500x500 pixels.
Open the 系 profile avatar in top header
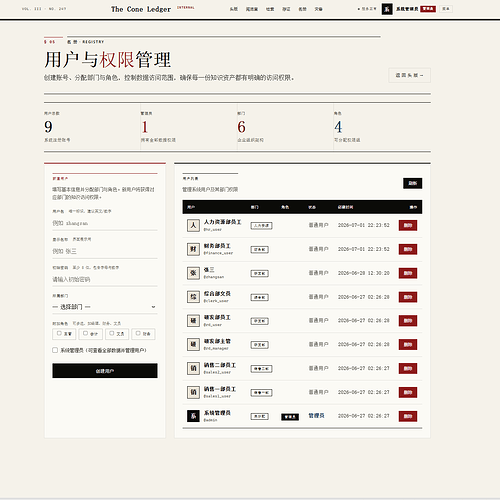pos(387,9)
